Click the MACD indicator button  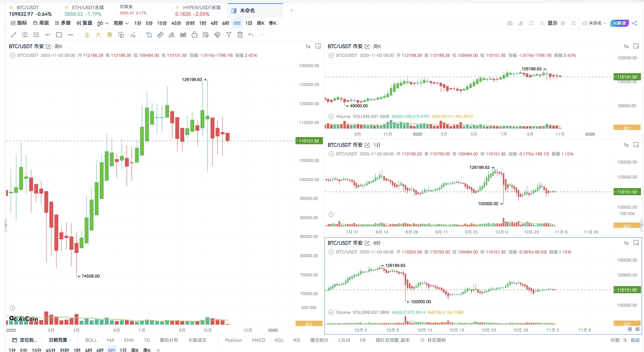click(x=258, y=340)
